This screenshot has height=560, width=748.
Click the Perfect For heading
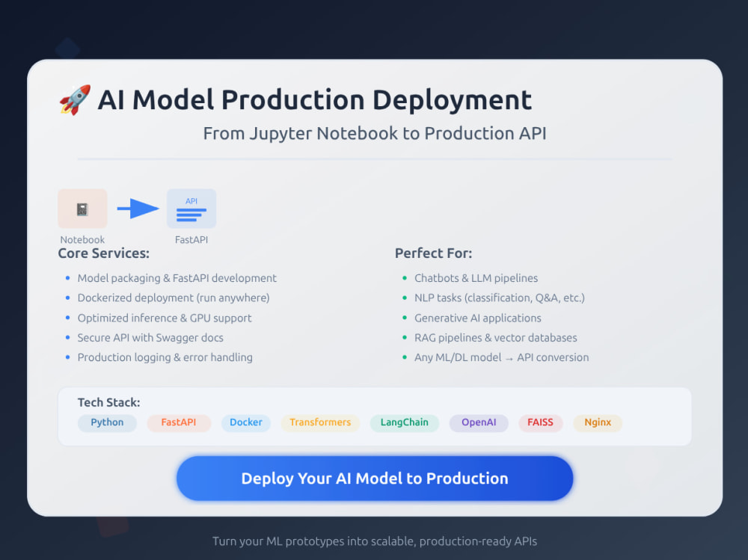tap(433, 253)
